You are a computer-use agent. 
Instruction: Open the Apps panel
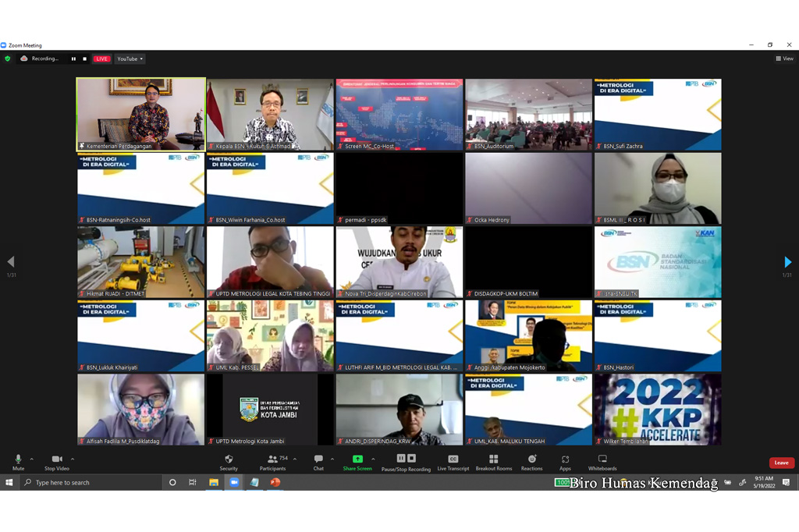(565, 461)
